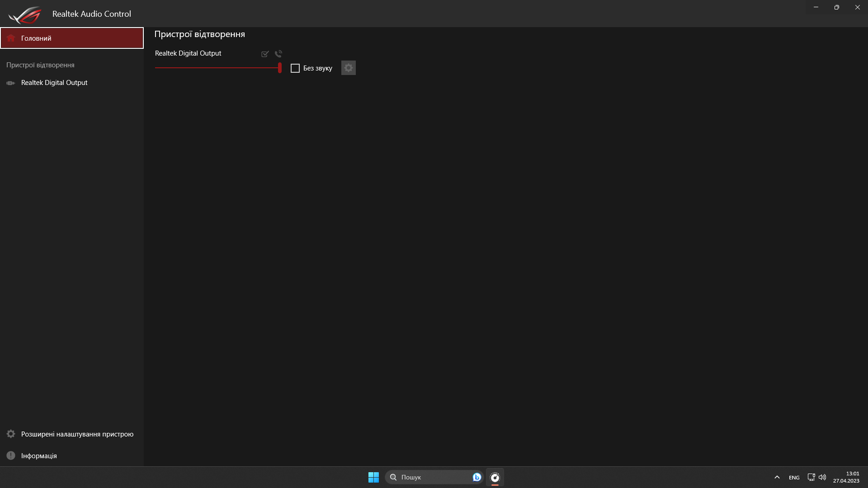Open Розширені налаштування пристрою

pos(72,434)
